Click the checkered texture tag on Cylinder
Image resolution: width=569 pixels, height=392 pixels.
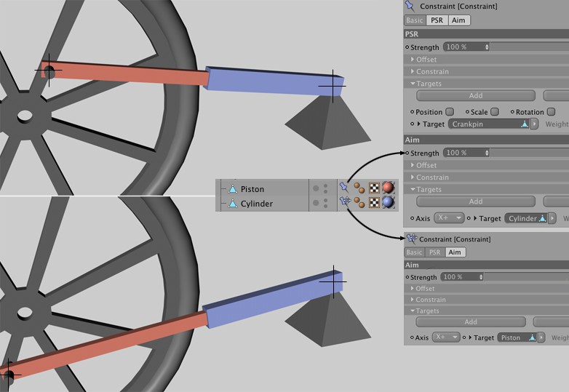pyautogui.click(x=374, y=203)
